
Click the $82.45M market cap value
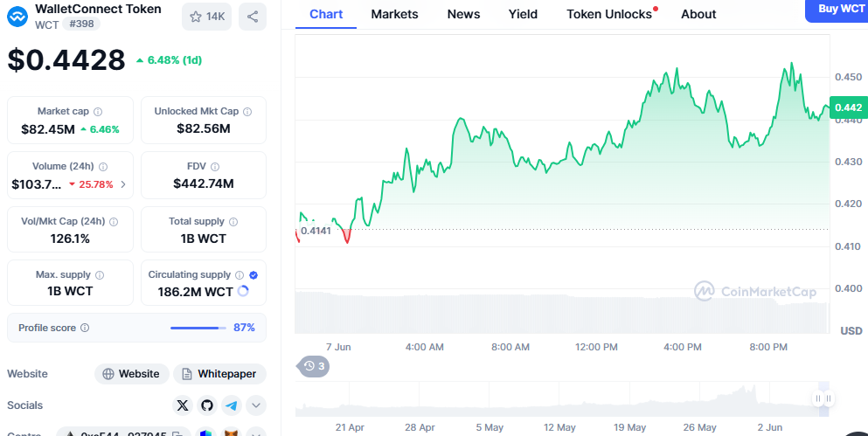48,129
